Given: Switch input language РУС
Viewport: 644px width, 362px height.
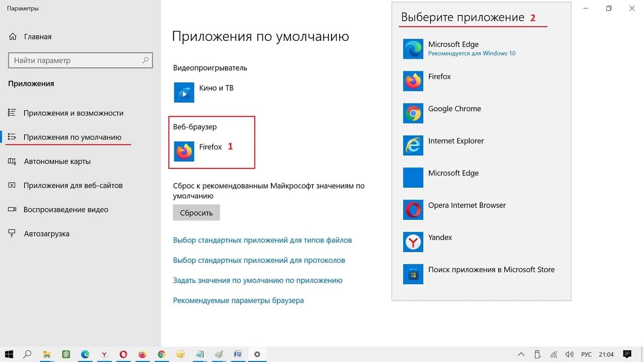Looking at the screenshot, I should [x=586, y=355].
